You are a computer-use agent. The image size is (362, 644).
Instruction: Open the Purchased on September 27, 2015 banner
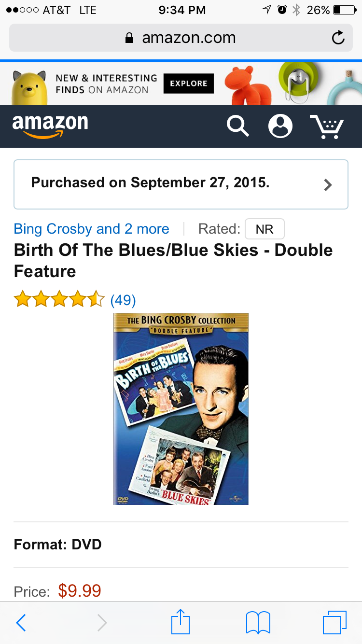pyautogui.click(x=181, y=184)
